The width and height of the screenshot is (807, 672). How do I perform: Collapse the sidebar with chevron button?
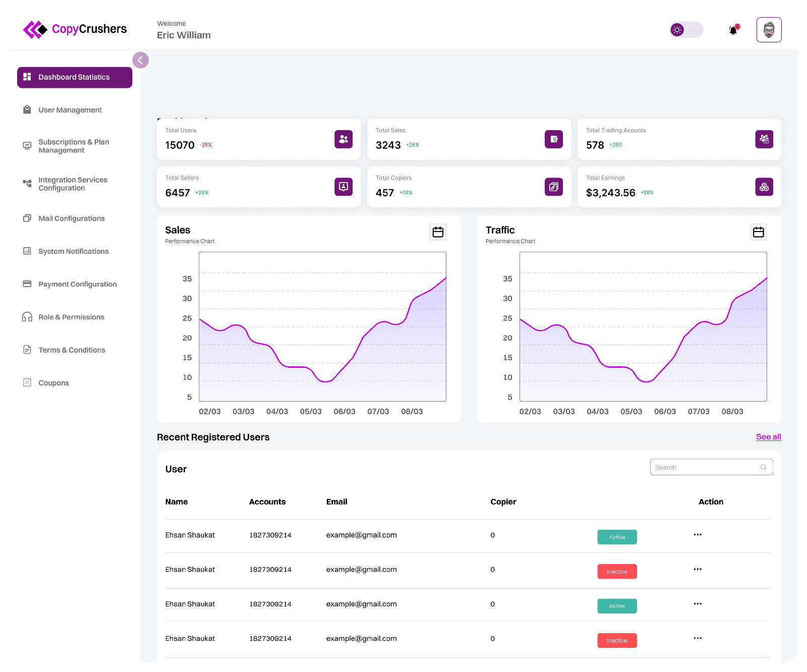140,60
